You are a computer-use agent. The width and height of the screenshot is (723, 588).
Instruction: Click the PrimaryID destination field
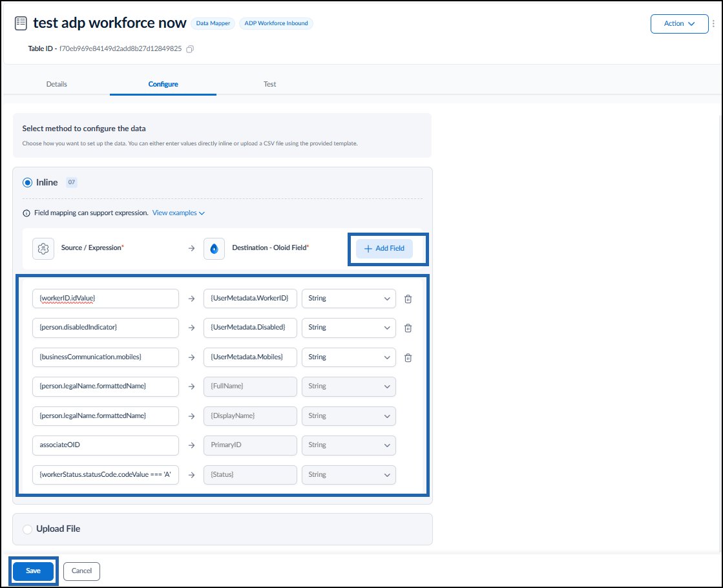250,445
